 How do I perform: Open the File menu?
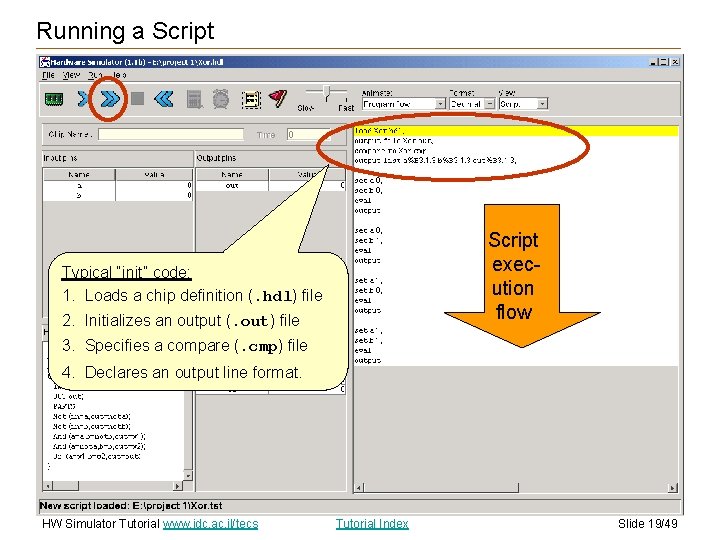pos(48,75)
